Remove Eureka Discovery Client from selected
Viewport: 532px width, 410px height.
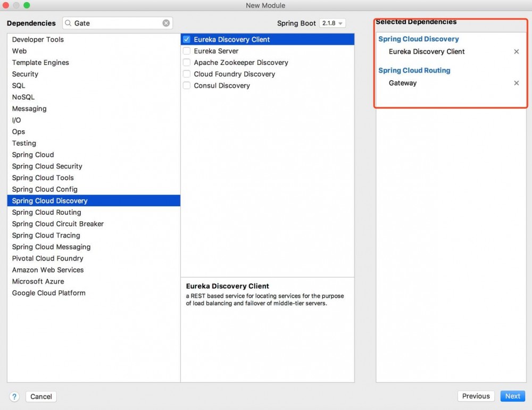click(x=516, y=52)
